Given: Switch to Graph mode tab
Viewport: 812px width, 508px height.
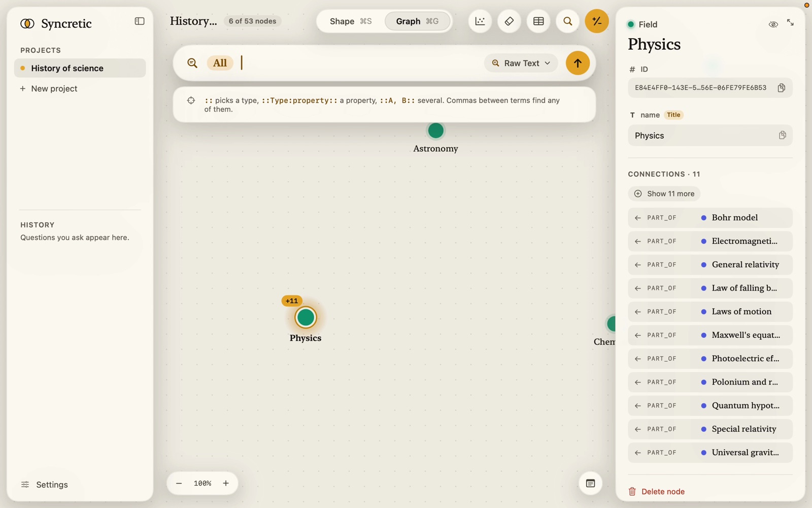Looking at the screenshot, I should click(417, 21).
